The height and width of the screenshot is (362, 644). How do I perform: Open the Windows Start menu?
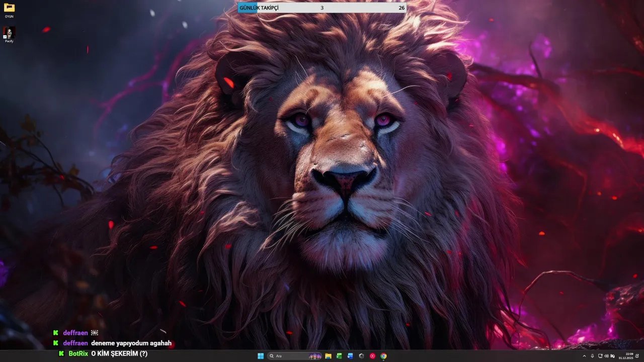(261, 356)
